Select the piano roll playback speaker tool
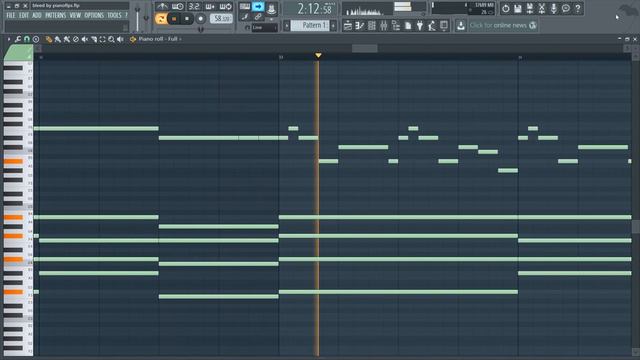Image resolution: width=640 pixels, height=360 pixels. coord(120,39)
